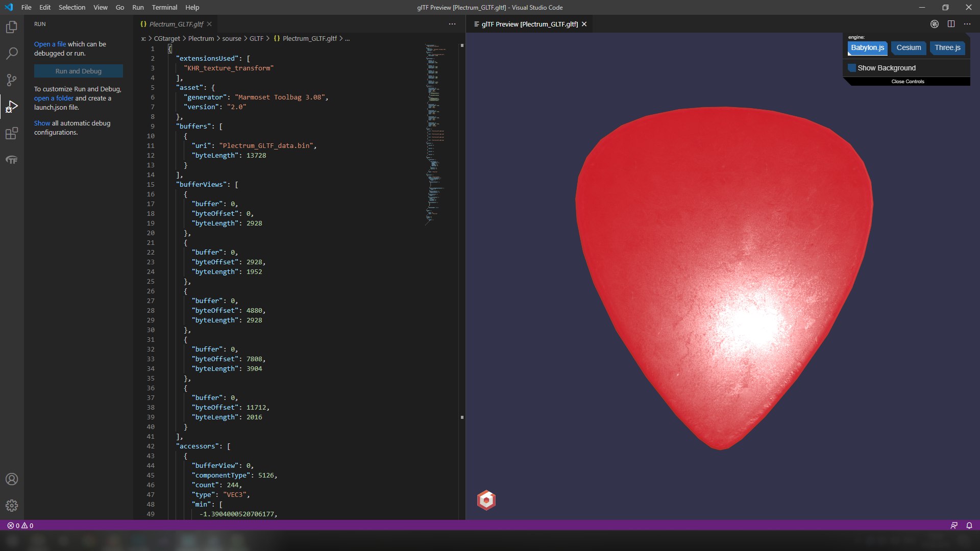Open the Explorer view in activity bar
This screenshot has height=551, width=980.
(x=11, y=27)
